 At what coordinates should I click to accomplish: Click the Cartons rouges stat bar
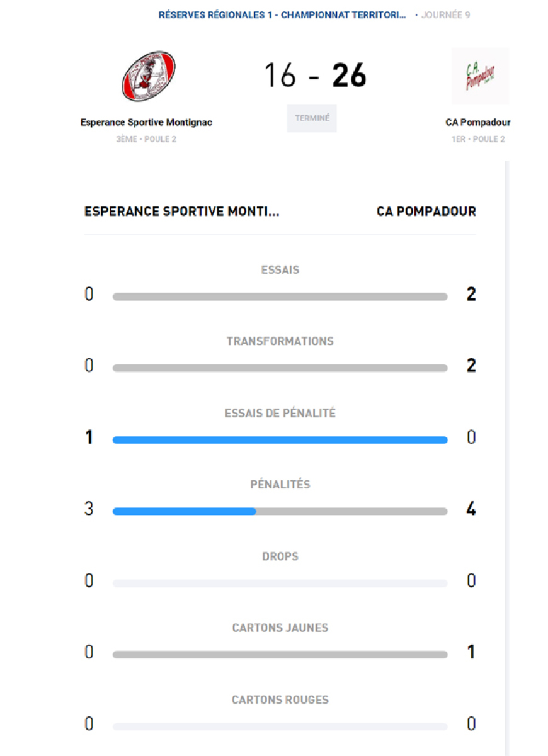[280, 726]
